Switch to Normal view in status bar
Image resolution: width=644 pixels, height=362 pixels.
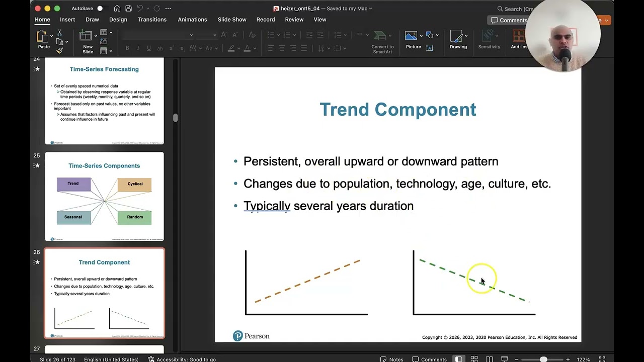point(459,359)
